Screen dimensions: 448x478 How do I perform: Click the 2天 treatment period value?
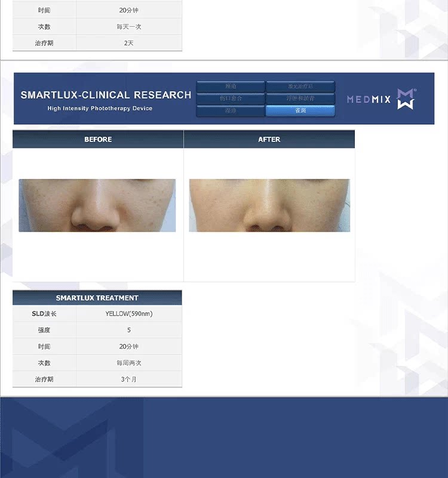tap(129, 44)
